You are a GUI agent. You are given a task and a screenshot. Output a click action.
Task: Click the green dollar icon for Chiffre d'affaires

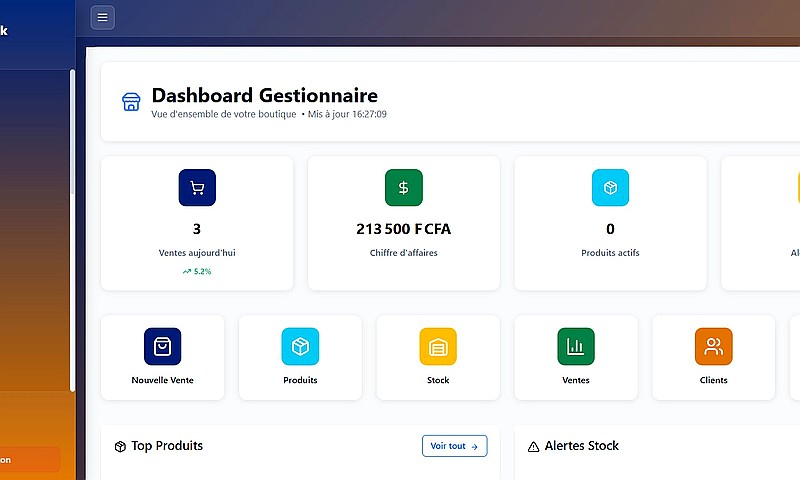[403, 188]
